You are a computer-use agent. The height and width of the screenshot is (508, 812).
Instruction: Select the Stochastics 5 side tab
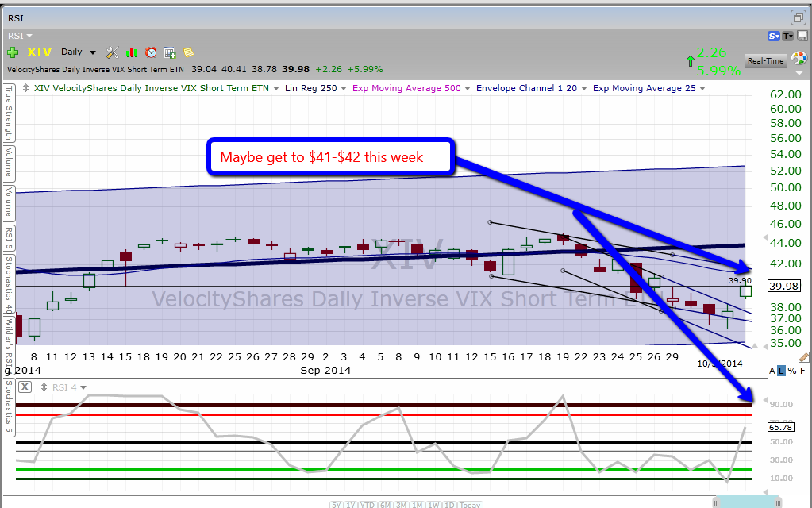(9, 406)
